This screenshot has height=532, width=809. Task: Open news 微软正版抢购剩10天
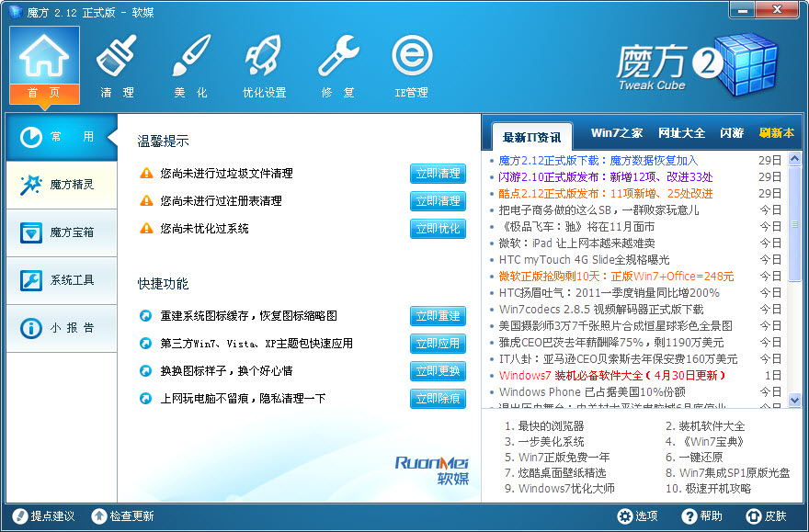[616, 277]
